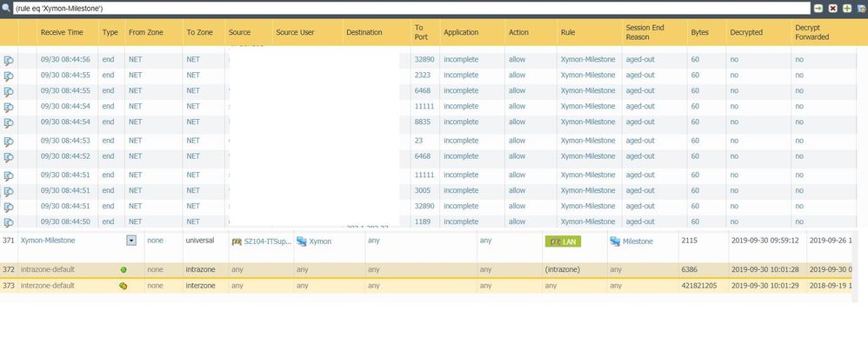Image resolution: width=868 pixels, height=337 pixels.
Task: Click the universal rule type in row 371
Action: [200, 241]
